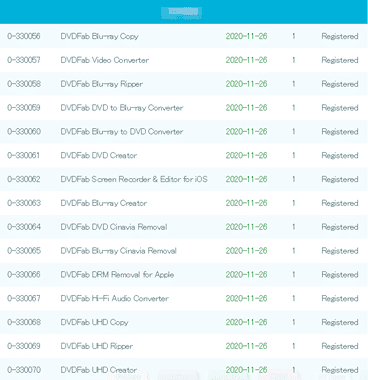Select Registered status for DVDFab UHD Copy
Screen dimensions: 368x380
340,322
